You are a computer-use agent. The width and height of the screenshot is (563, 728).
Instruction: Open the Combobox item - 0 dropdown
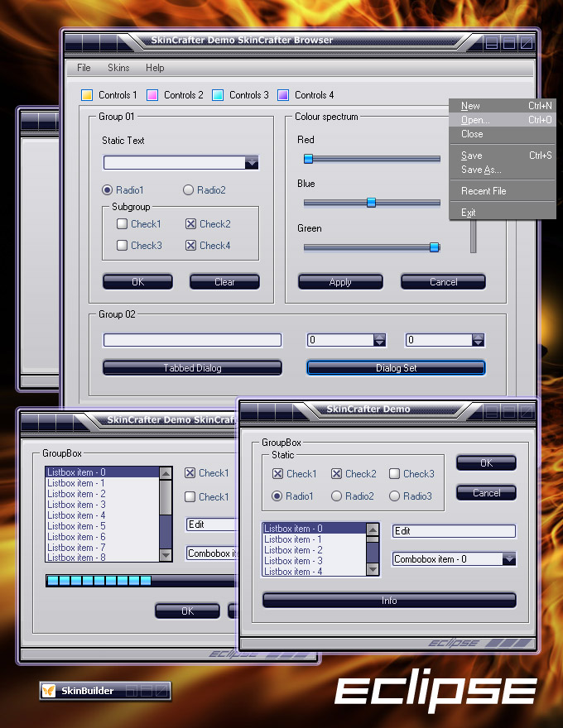(508, 559)
